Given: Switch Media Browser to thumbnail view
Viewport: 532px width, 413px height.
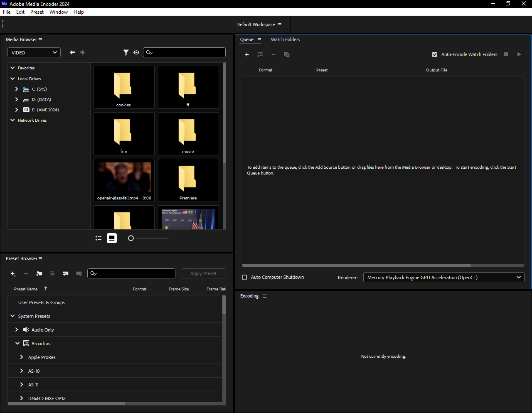Looking at the screenshot, I should 112,238.
